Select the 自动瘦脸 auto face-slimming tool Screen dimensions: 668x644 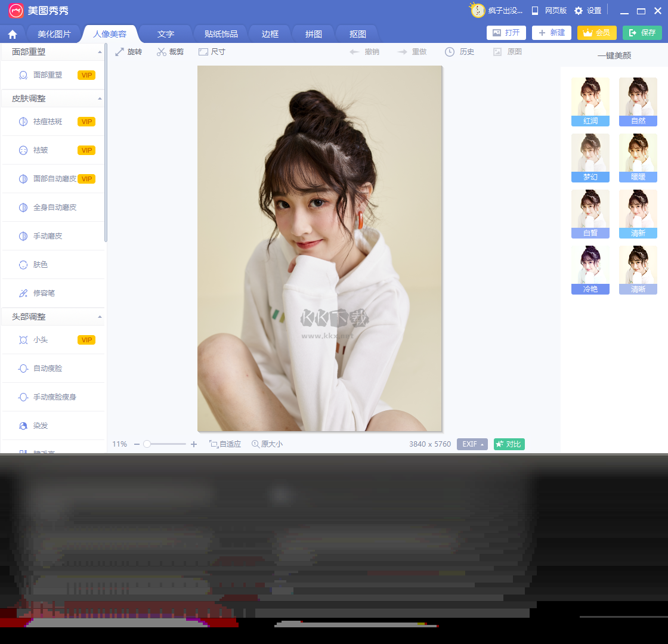click(47, 368)
